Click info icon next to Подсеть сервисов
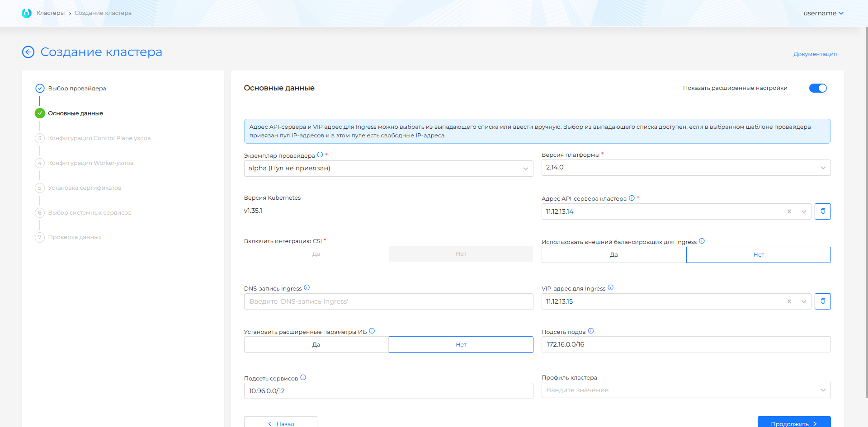The height and width of the screenshot is (427, 868). (x=303, y=377)
